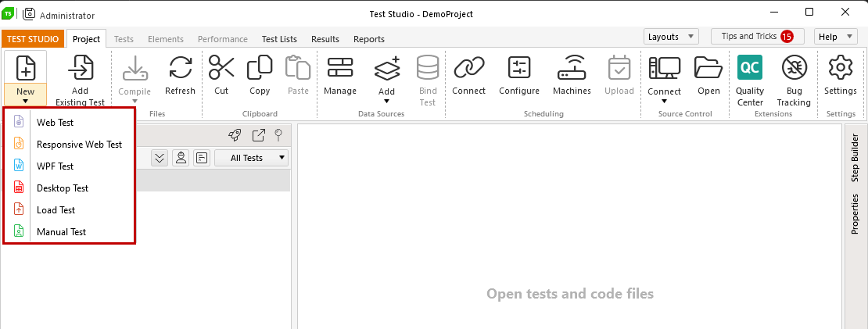Image resolution: width=868 pixels, height=329 pixels.
Task: Open the Test Lists tab
Action: tap(279, 39)
